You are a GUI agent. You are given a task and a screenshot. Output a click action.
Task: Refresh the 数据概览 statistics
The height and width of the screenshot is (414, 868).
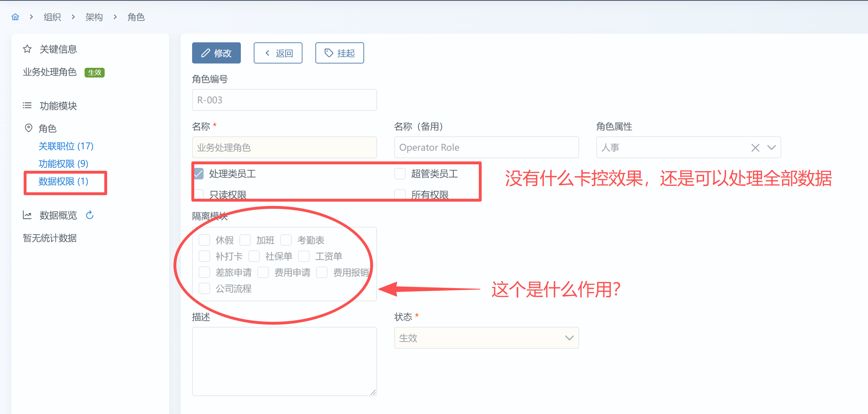pyautogui.click(x=90, y=215)
